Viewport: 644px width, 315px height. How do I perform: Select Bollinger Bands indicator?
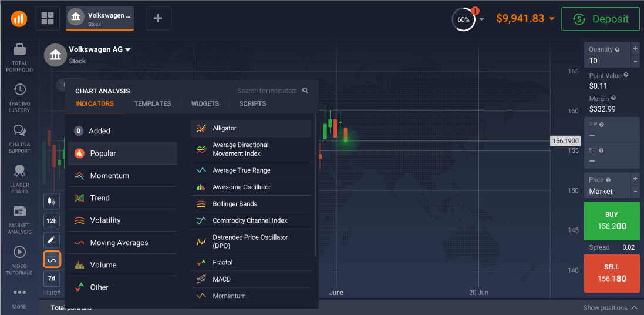click(251, 204)
